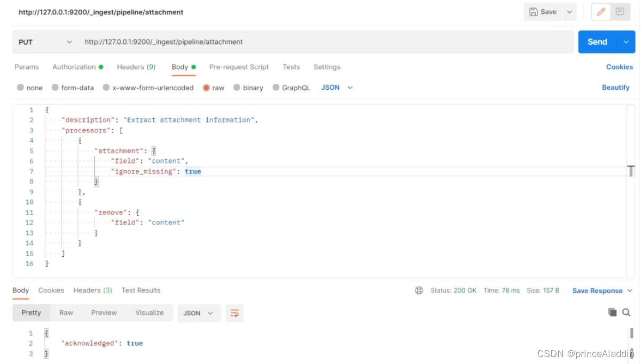Click the Save Response link
This screenshot has height=364, width=642.
tap(597, 291)
